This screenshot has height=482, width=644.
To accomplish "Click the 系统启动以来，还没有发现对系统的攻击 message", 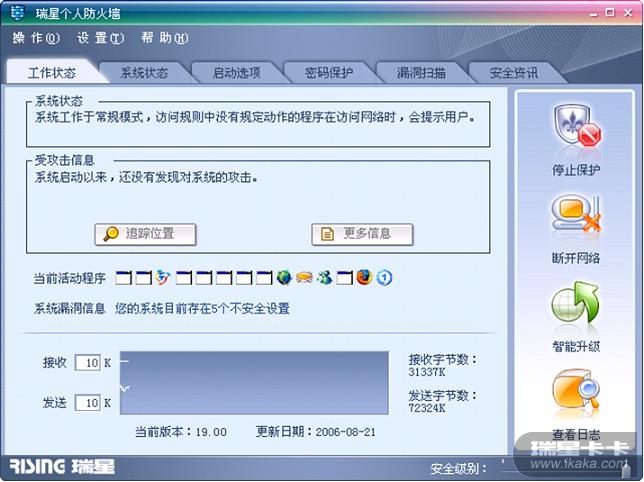I will [147, 177].
